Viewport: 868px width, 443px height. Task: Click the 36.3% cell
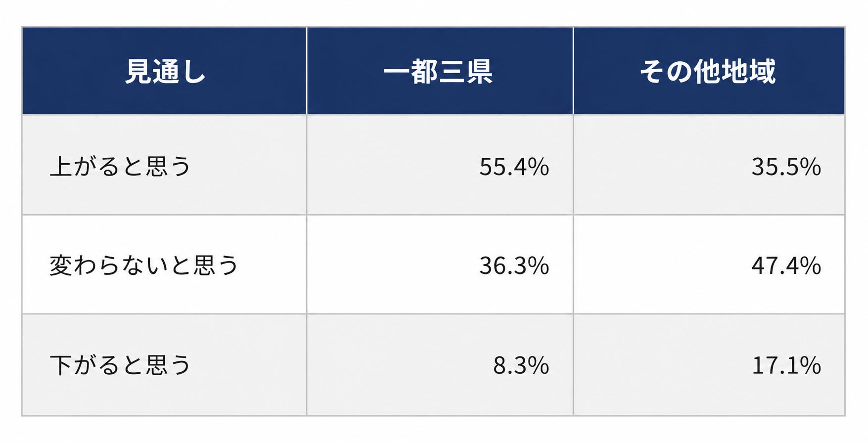tap(514, 266)
